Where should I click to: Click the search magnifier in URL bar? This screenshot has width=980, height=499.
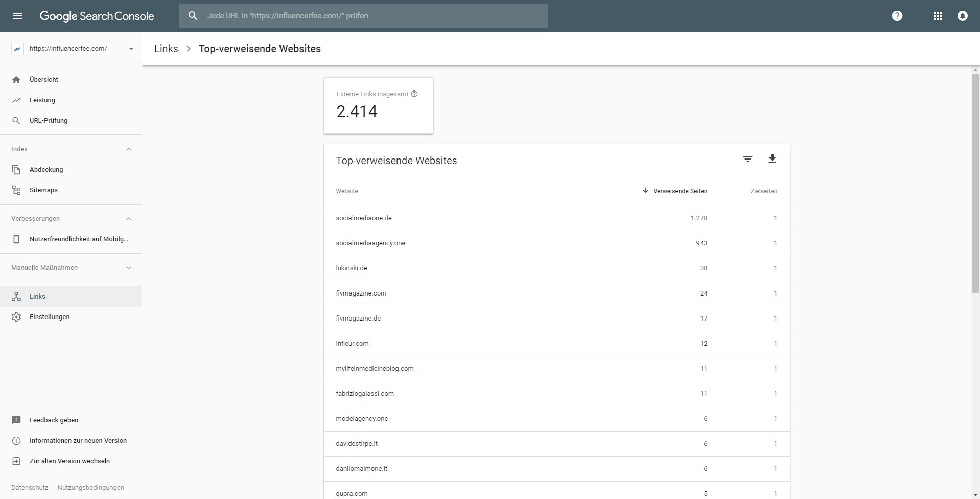click(x=193, y=16)
